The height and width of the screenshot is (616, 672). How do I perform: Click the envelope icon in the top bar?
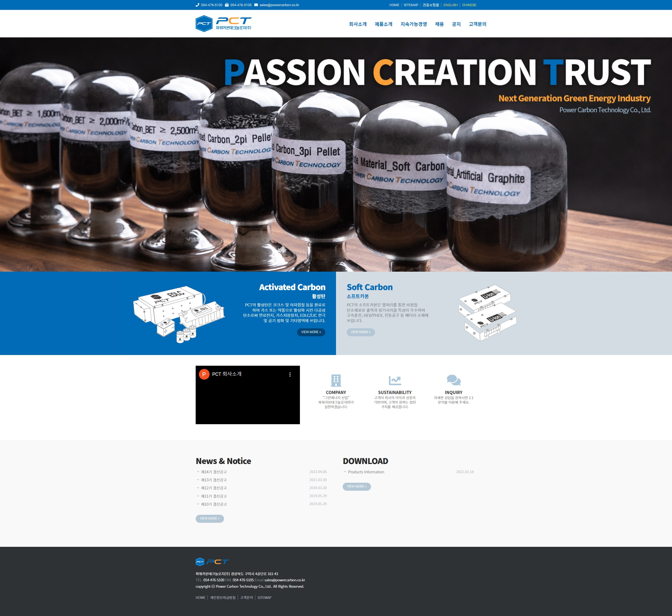click(x=256, y=5)
